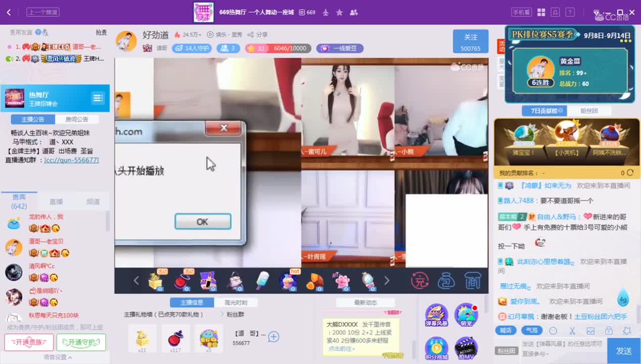Image resolution: width=641 pixels, height=364 pixels.
Task: Open streamer avatar 好劲道
Action: (126, 41)
